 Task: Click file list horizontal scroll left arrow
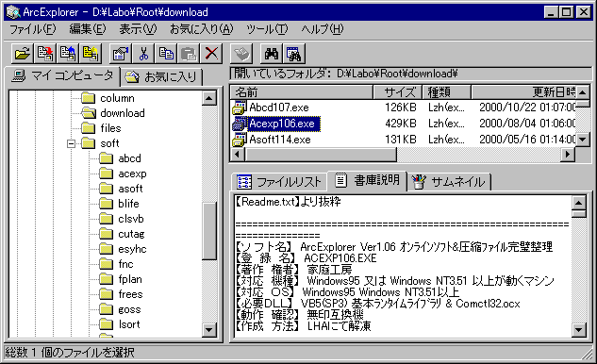tap(238, 155)
